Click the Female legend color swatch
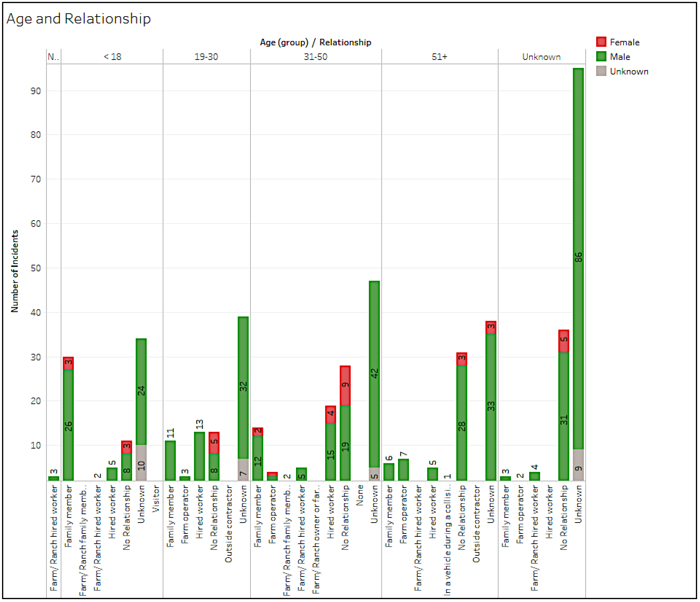 coord(601,42)
